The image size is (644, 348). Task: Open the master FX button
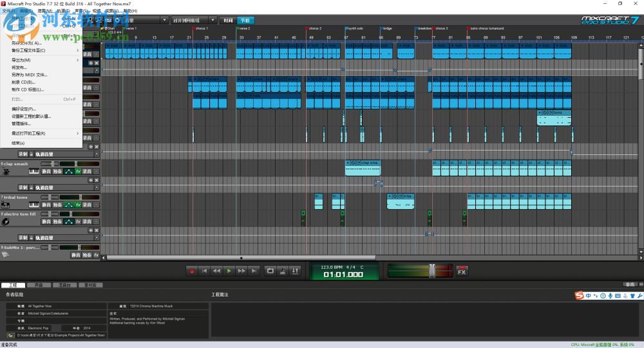tap(462, 271)
